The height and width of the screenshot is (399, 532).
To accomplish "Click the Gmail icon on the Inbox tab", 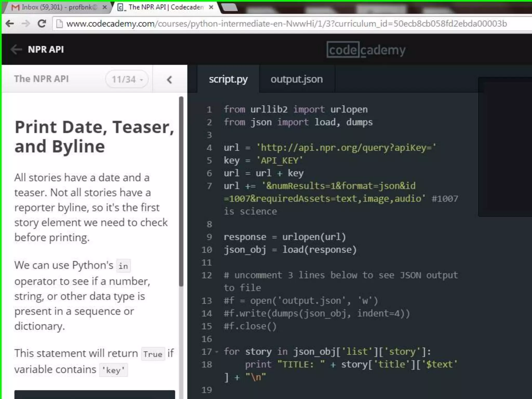I will [x=15, y=8].
